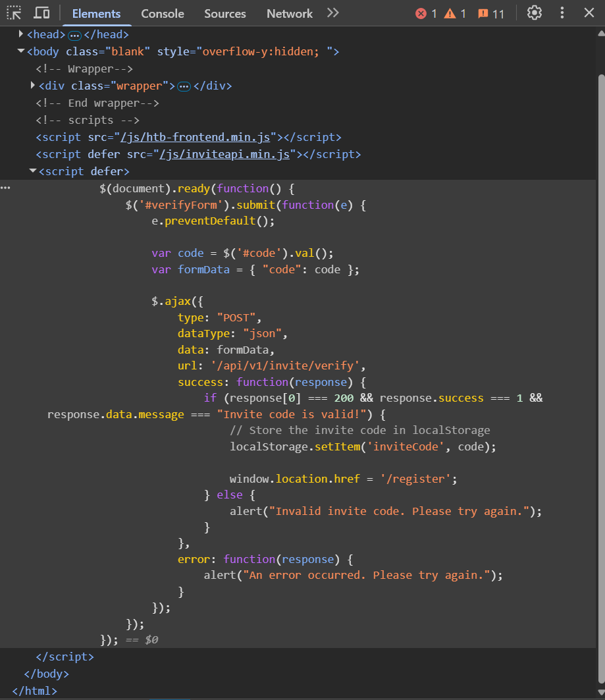
Task: Select the closing </body> tag
Action: (46, 674)
